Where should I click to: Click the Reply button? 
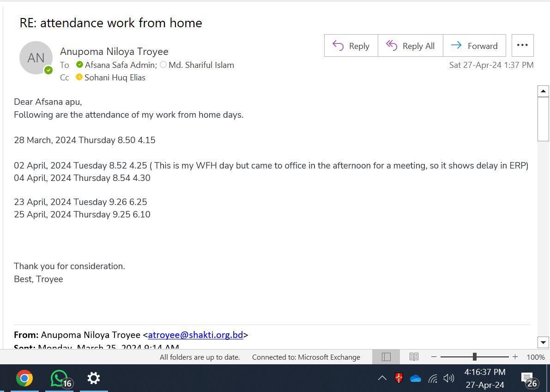pos(351,46)
